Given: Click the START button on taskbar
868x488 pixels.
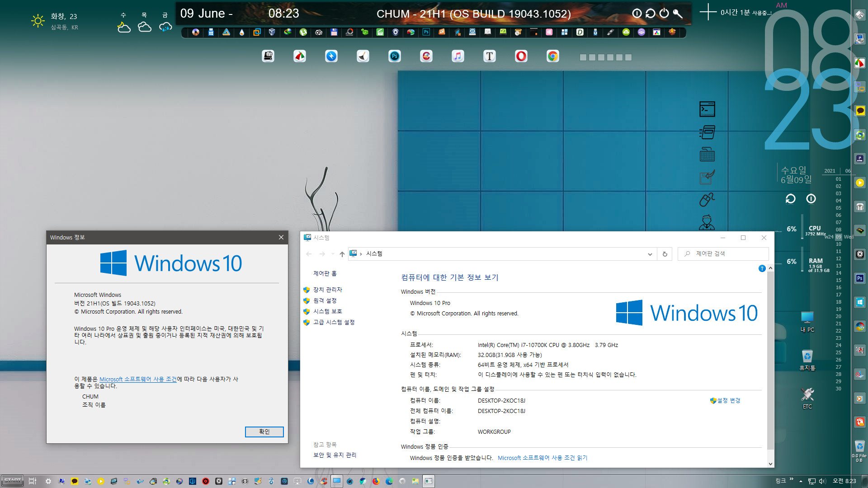Looking at the screenshot, I should [x=13, y=481].
